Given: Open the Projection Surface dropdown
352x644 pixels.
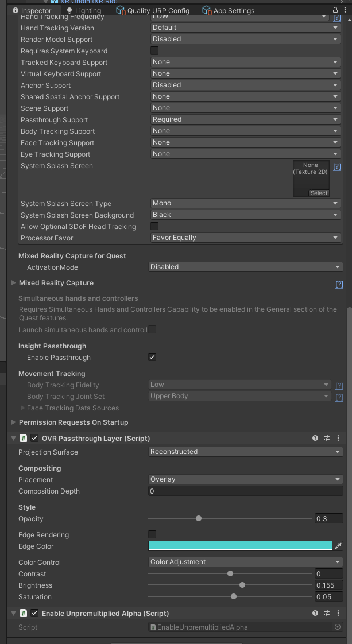Looking at the screenshot, I should [x=245, y=452].
